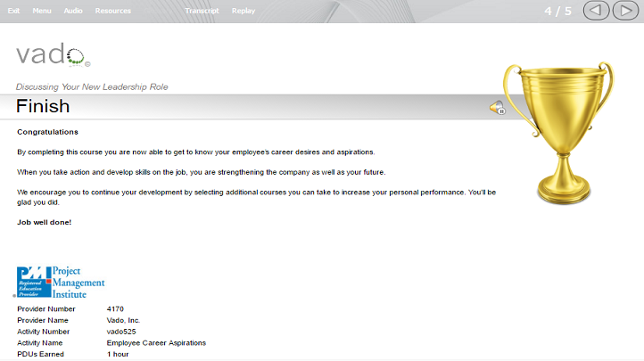Screen dimensions: 644x361
Task: Click the Exit option in top bar
Action: click(13, 11)
